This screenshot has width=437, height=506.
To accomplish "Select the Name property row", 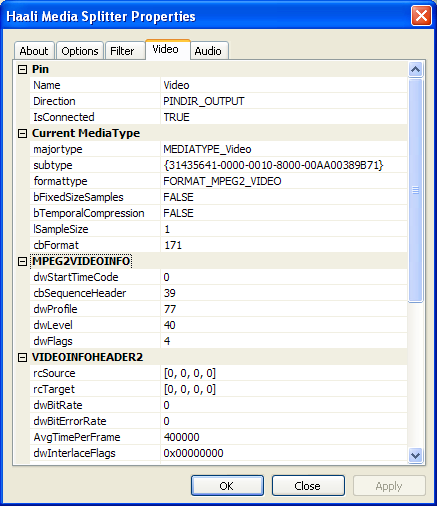I will (218, 85).
